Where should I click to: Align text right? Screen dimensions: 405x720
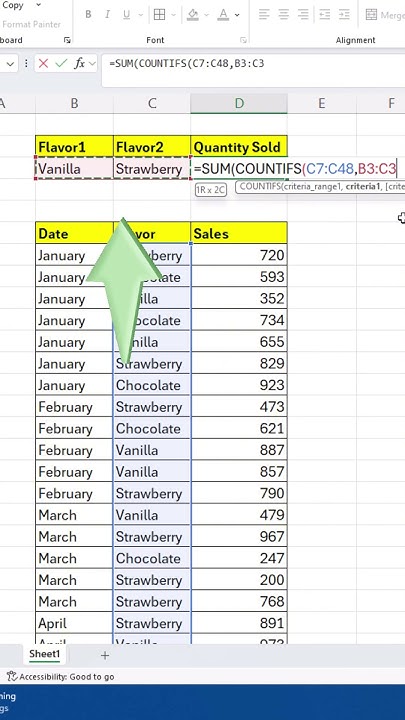(303, 15)
